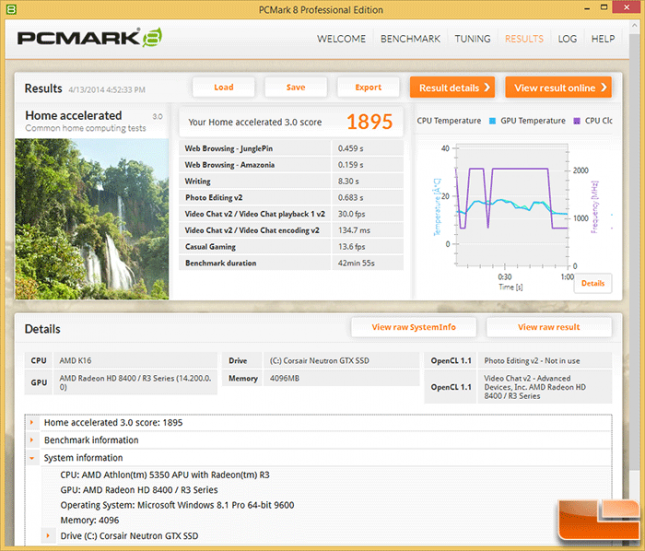The width and height of the screenshot is (645, 551).
Task: Select Casual Gaming row
Action: (291, 246)
